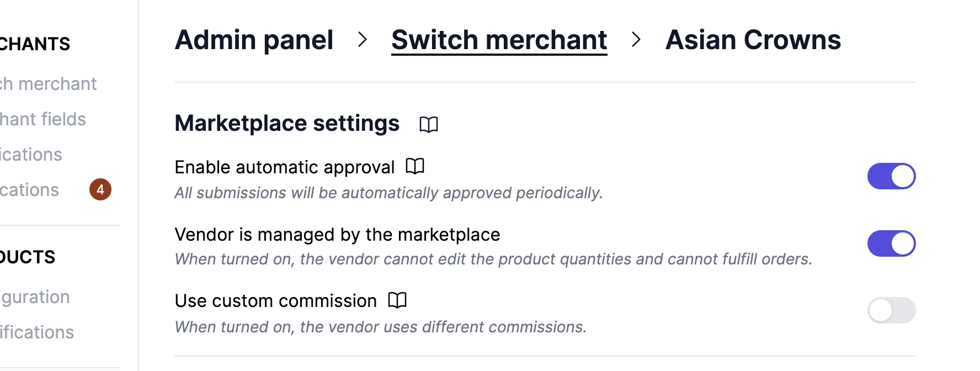
Task: Select Asian Crowns in the breadcrumb
Action: [x=753, y=39]
